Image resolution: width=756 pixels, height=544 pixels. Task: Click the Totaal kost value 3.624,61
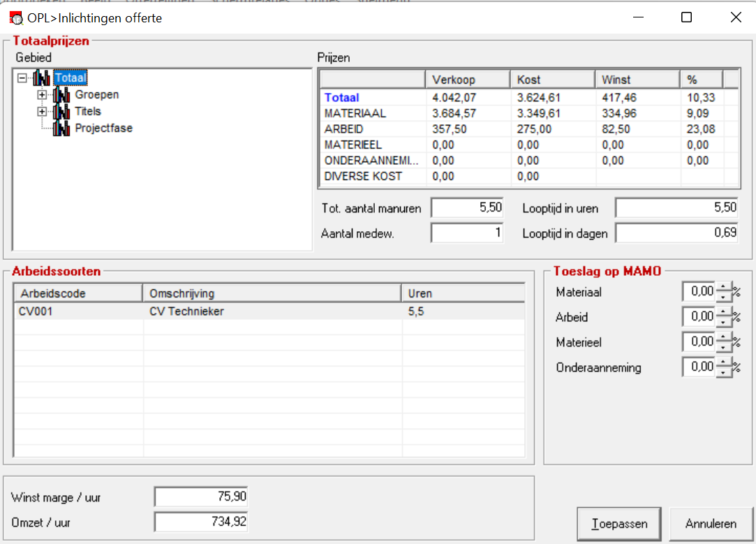tap(538, 98)
